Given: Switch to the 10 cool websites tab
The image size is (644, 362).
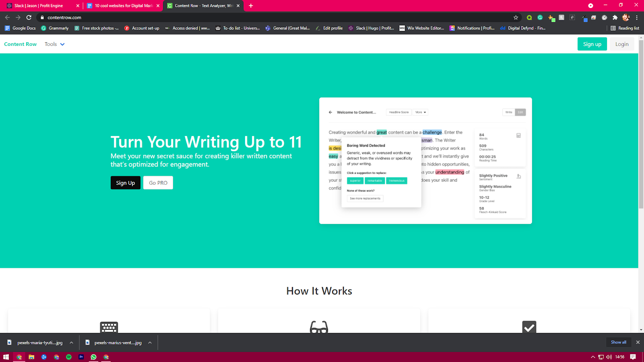Looking at the screenshot, I should [123, 6].
